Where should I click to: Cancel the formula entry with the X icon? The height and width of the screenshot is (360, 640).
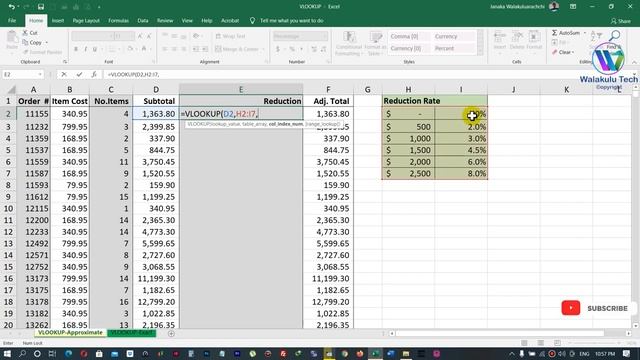click(x=64, y=75)
